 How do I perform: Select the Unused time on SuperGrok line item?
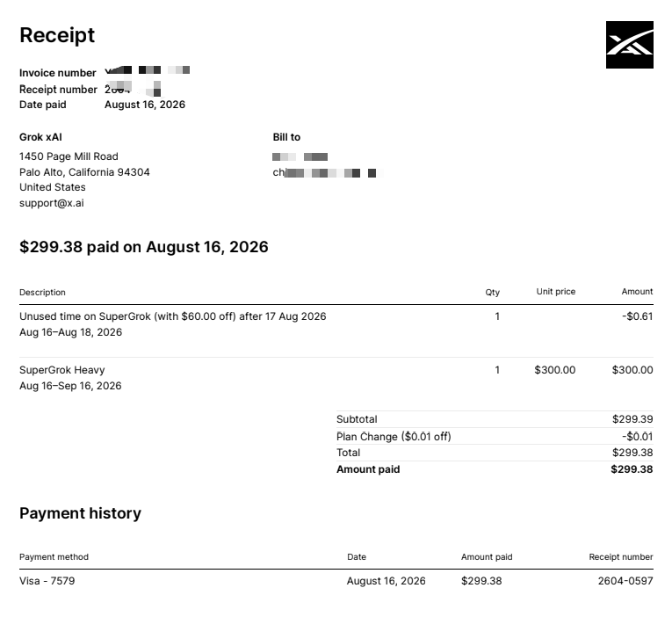click(173, 316)
